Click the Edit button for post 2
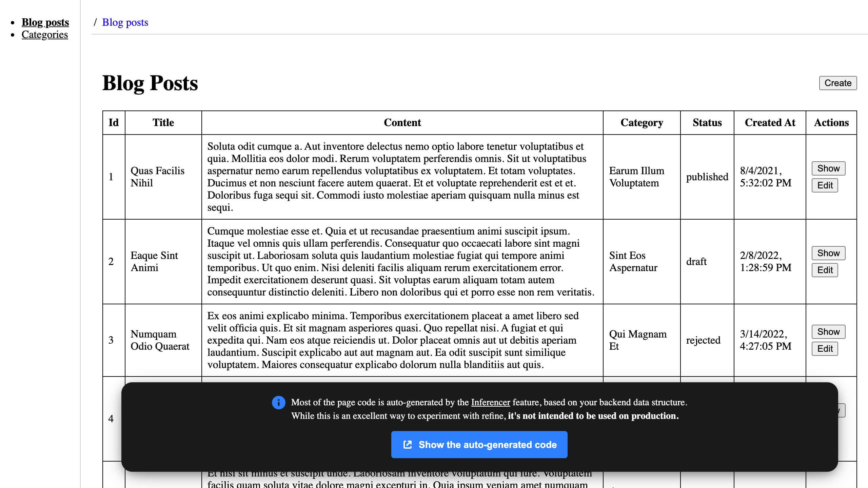Screen dimensions: 868x488 pos(825,270)
